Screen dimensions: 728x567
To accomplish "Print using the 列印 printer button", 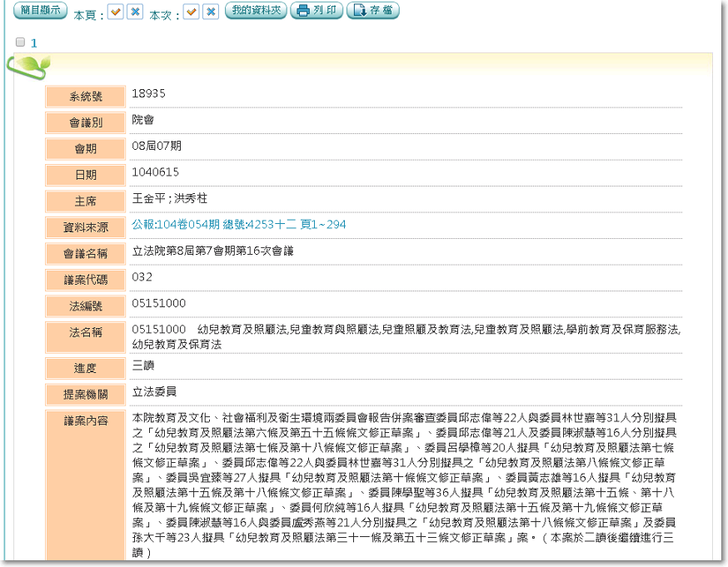I will pos(317,11).
